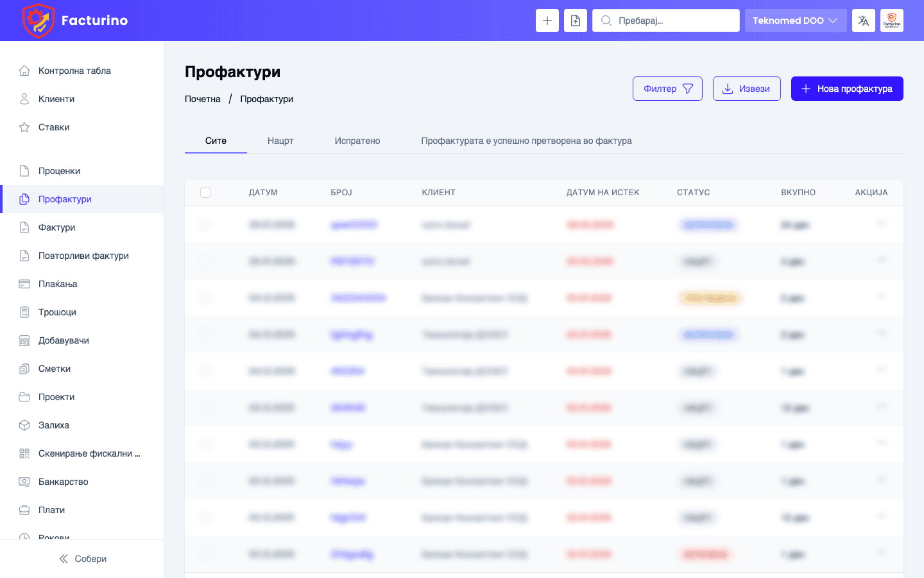Open the user profile avatar menu
Image resolution: width=924 pixels, height=578 pixels.
coord(891,21)
